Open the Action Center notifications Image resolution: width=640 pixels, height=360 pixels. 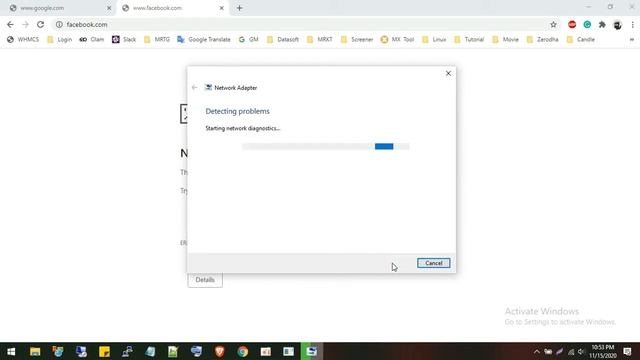627,351
